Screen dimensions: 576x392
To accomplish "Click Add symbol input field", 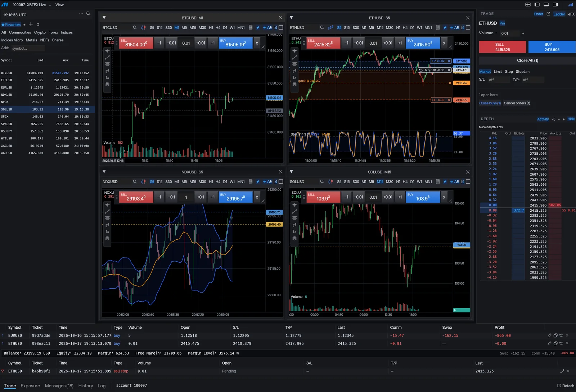I will 28,48.
